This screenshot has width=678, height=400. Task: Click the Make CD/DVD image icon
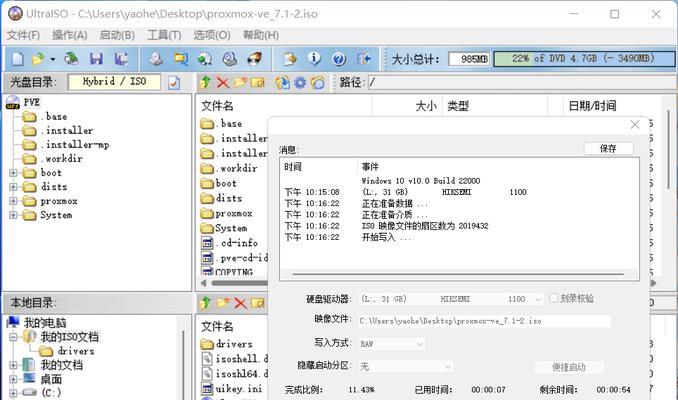click(x=156, y=58)
